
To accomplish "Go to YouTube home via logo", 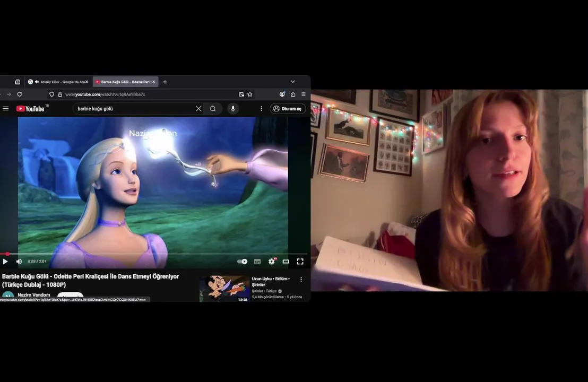I will pyautogui.click(x=30, y=109).
